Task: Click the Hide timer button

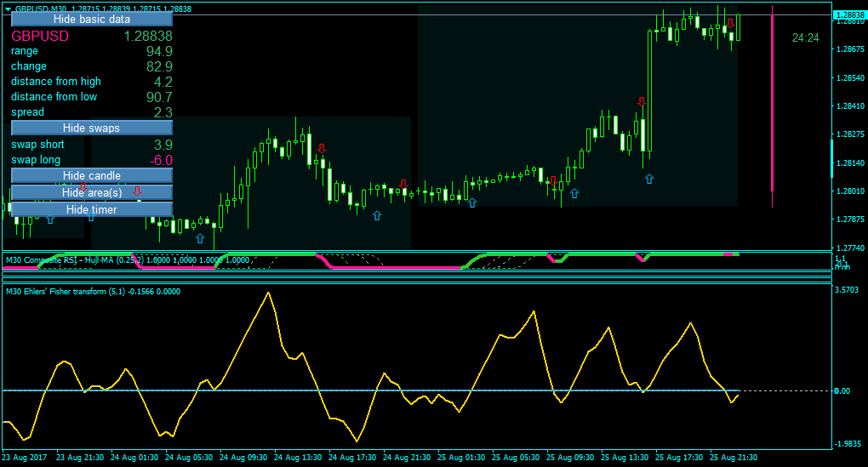Action: [92, 209]
